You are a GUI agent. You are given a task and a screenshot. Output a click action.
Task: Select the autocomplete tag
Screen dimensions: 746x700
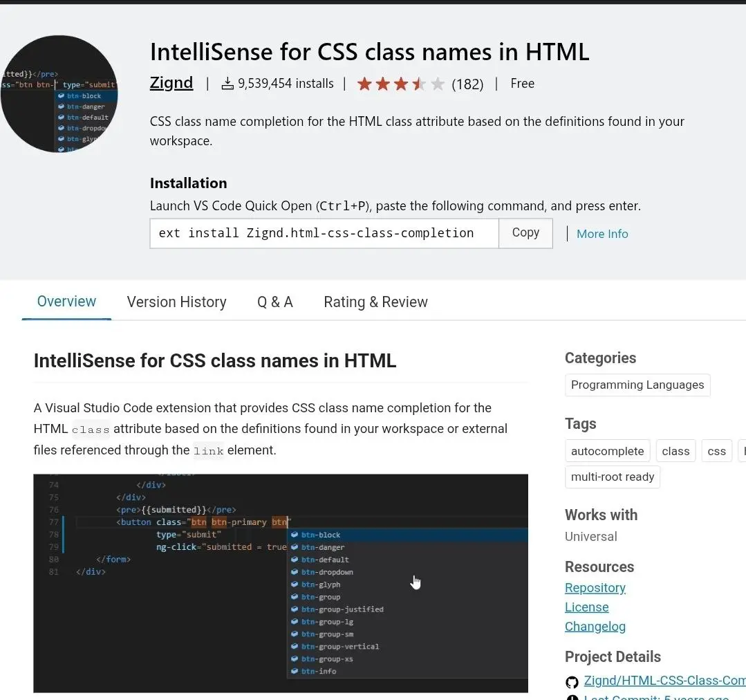[607, 450]
